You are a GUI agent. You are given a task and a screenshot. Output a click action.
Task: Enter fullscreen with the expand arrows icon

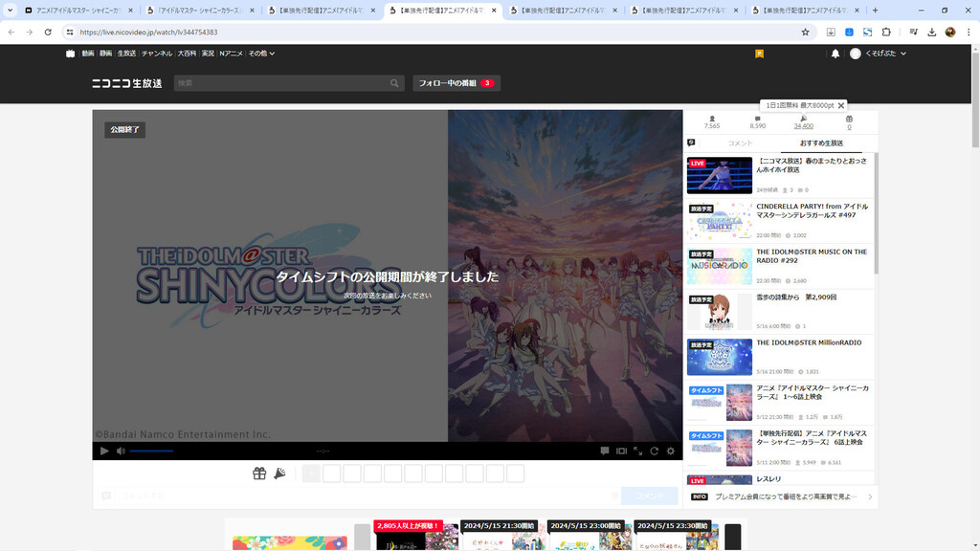(x=637, y=451)
